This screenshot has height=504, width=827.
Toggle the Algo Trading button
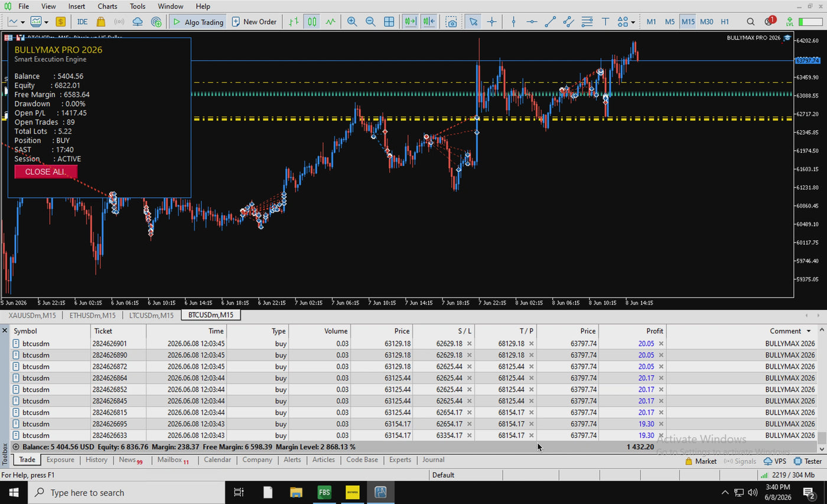197,22
